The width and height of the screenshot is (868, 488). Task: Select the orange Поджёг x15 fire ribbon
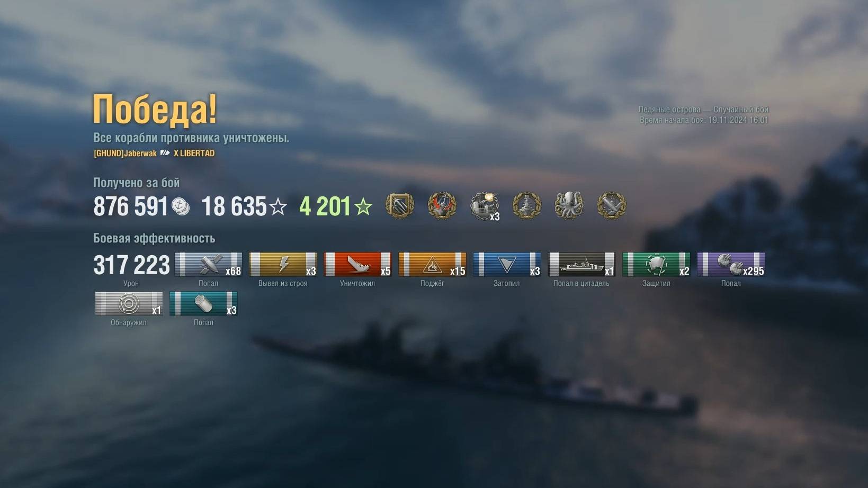[x=432, y=264]
